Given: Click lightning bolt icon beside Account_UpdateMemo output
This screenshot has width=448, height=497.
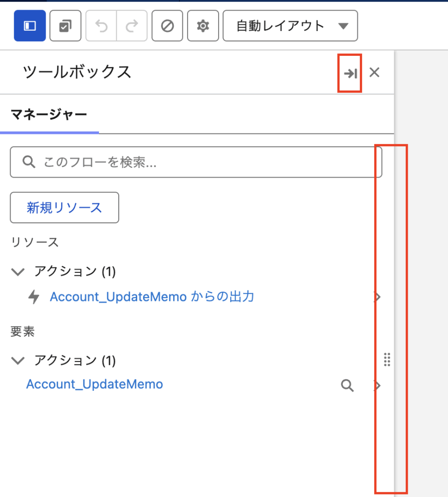Looking at the screenshot, I should pyautogui.click(x=34, y=297).
